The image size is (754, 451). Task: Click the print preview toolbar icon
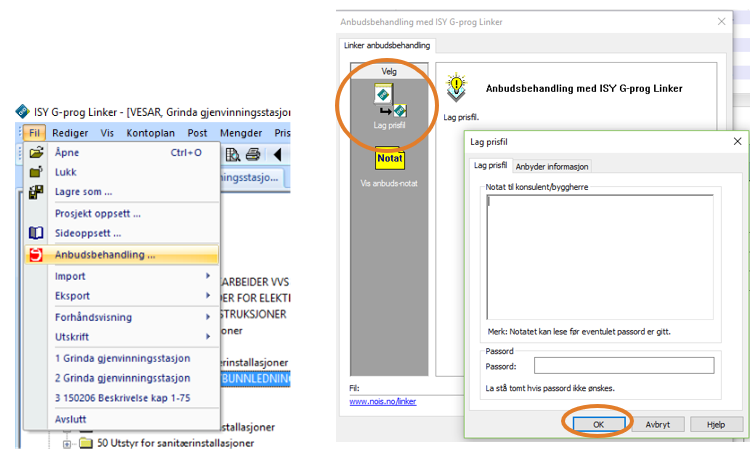[x=233, y=154]
